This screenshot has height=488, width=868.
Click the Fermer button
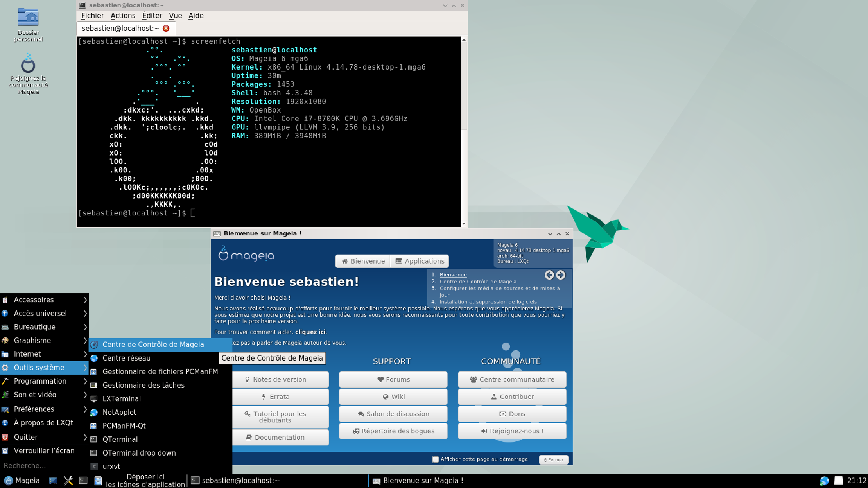pos(553,460)
